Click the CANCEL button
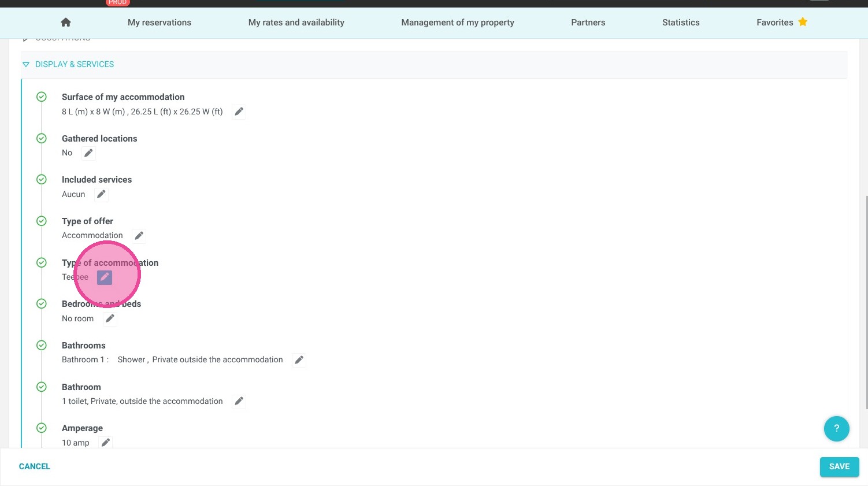868x486 pixels. coord(35,466)
